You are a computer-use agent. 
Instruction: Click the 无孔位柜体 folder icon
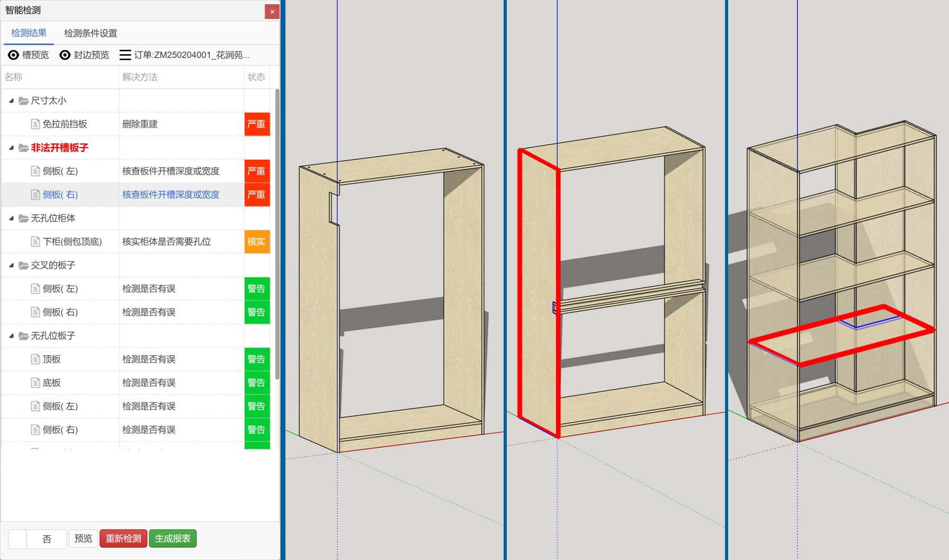(x=23, y=218)
